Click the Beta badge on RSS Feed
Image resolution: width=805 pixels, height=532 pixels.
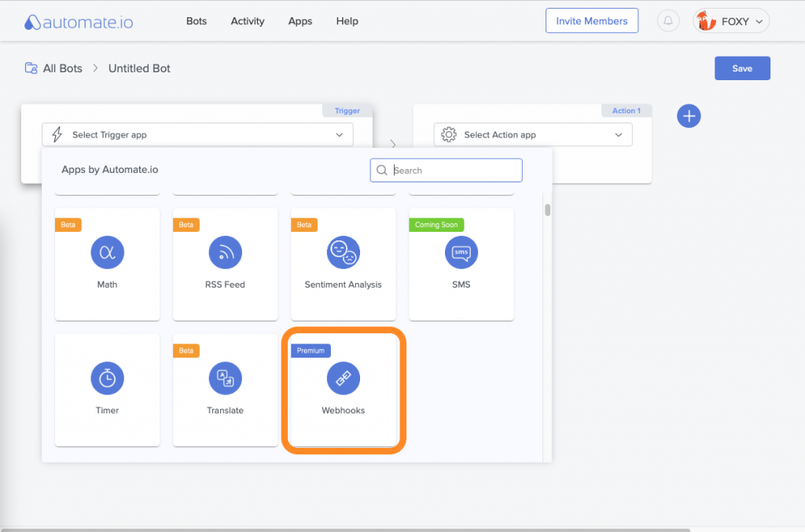click(186, 225)
